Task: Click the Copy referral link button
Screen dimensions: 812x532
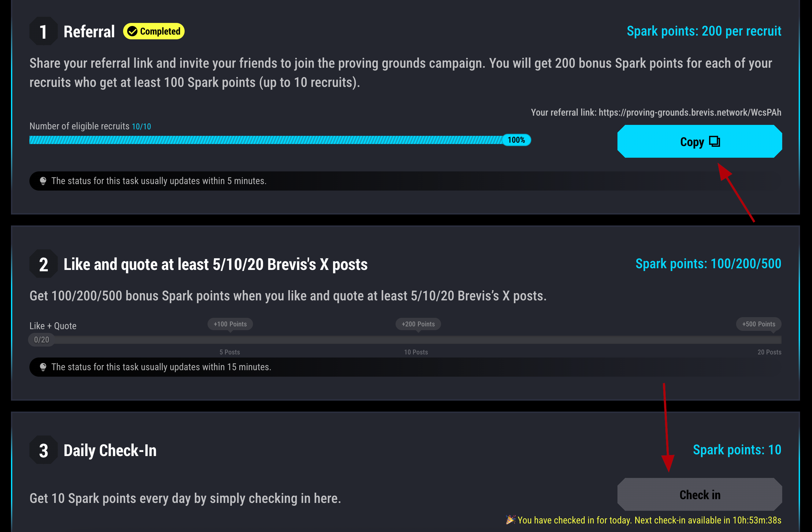Action: pyautogui.click(x=699, y=141)
